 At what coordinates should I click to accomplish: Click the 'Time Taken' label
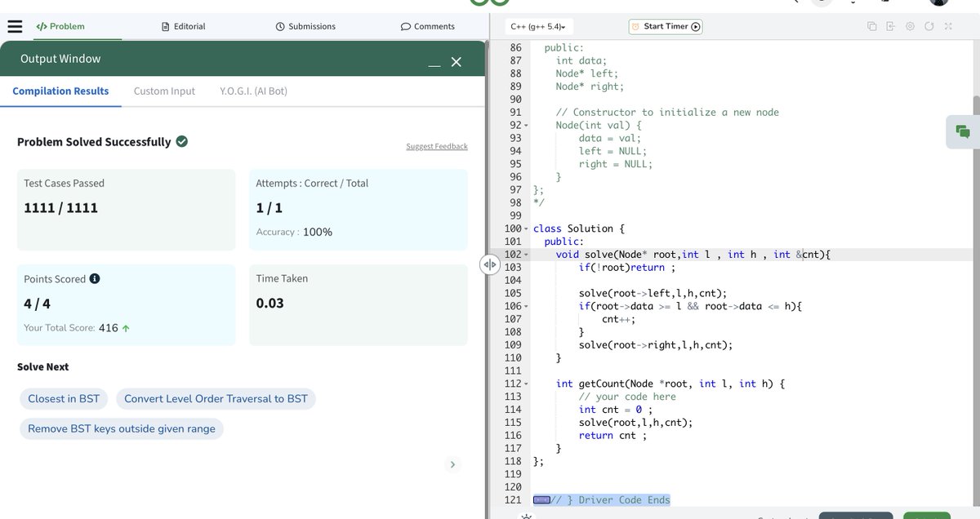point(282,278)
